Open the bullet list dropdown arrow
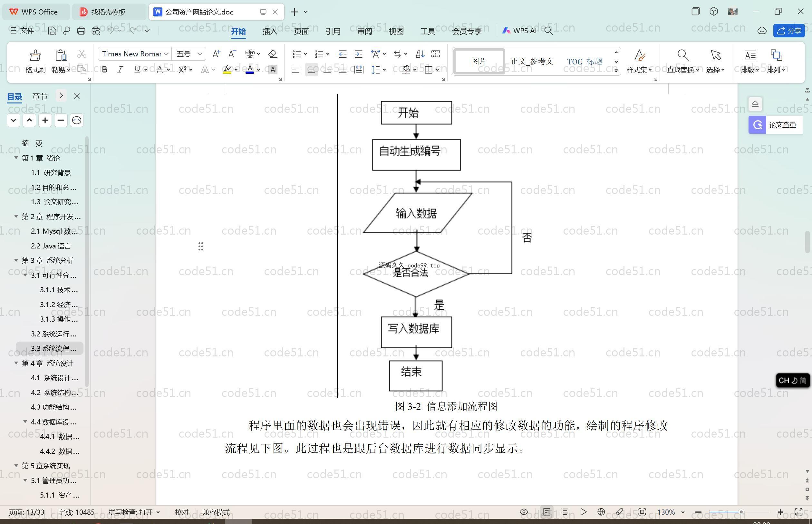 (305, 54)
